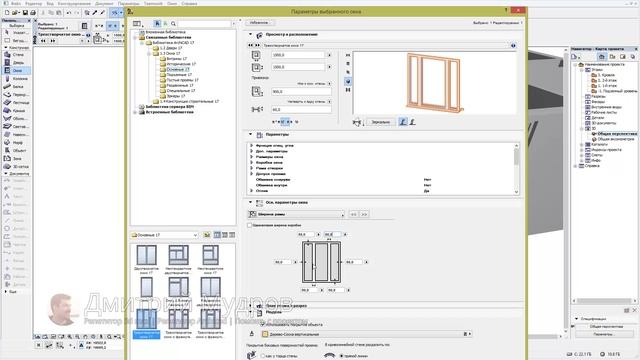
Task: Select the Arrow (Указатель) tool
Action: pos(16,32)
